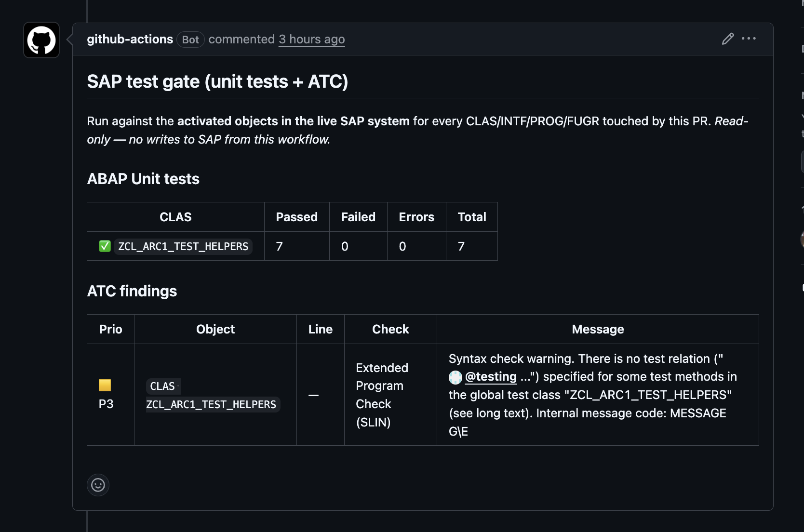The image size is (804, 532).
Task: Select ZCL_ARC1_TEST_HELPERS in the unit tests table
Action: (183, 246)
